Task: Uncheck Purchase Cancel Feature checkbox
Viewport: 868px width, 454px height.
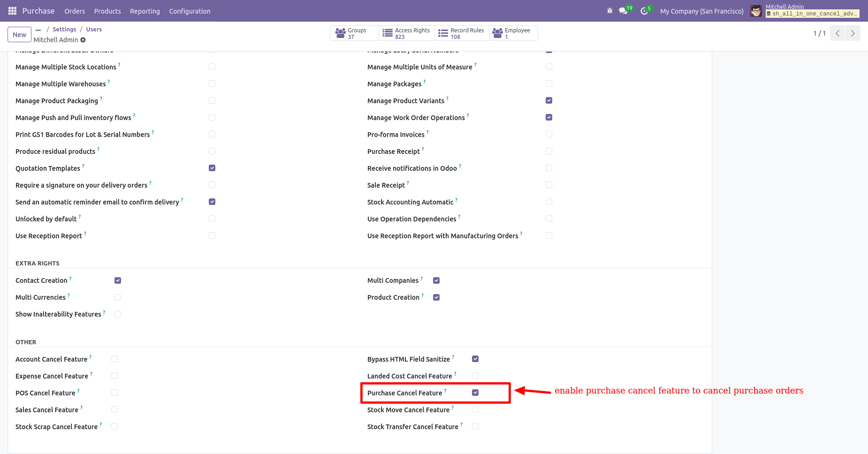Action: (x=475, y=393)
